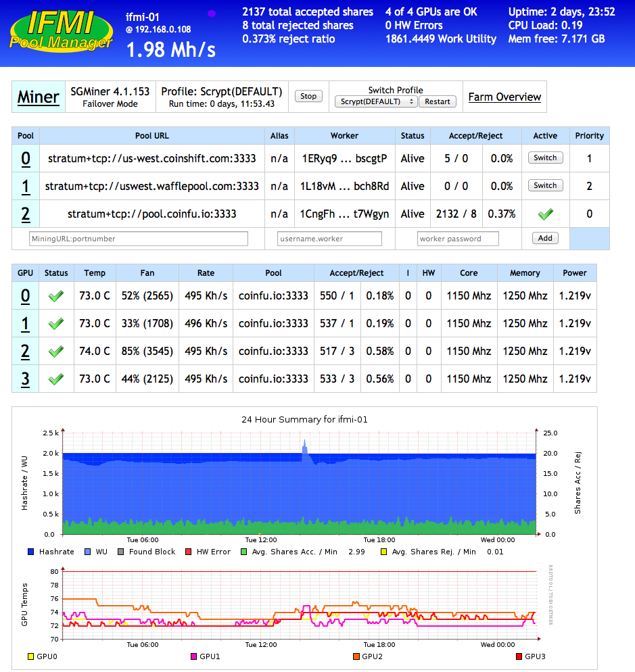
Task: Click the GPU table Power header
Action: [x=575, y=273]
